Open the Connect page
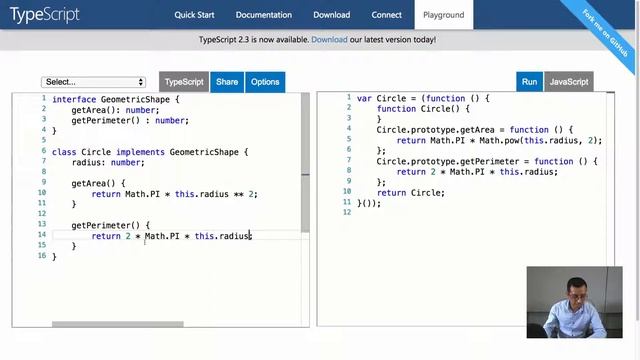The image size is (640, 360). pos(387,15)
